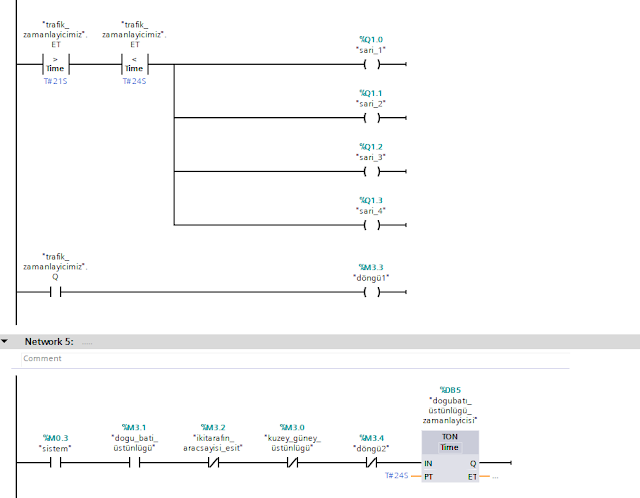The width and height of the screenshot is (640, 498).
Task: Select the kuzey_güney_üstünlügü normally closed contact
Action: coord(292,462)
